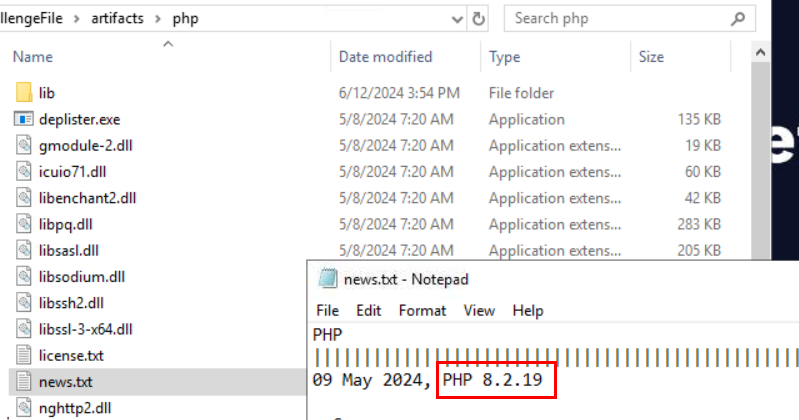
Task: Click the 19 KB size of gmodule-2.dll
Action: (x=703, y=145)
